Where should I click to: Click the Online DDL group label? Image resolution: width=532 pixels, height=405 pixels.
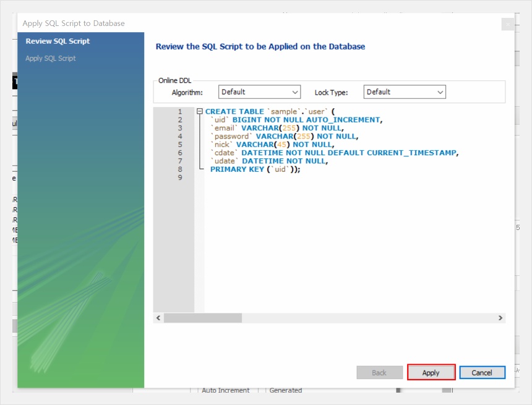tap(174, 80)
